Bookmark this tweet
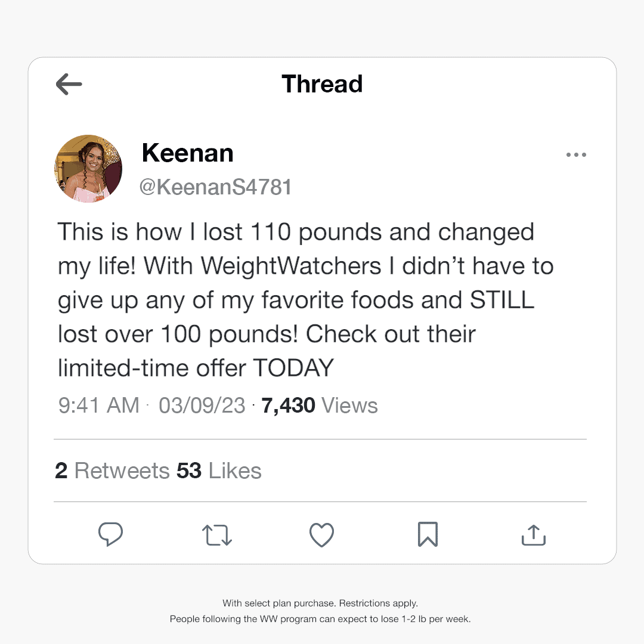This screenshot has height=644, width=644. point(428,534)
